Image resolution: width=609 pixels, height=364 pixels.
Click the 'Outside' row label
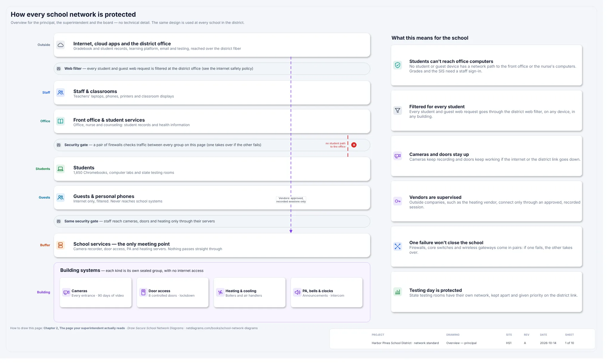[x=44, y=45]
